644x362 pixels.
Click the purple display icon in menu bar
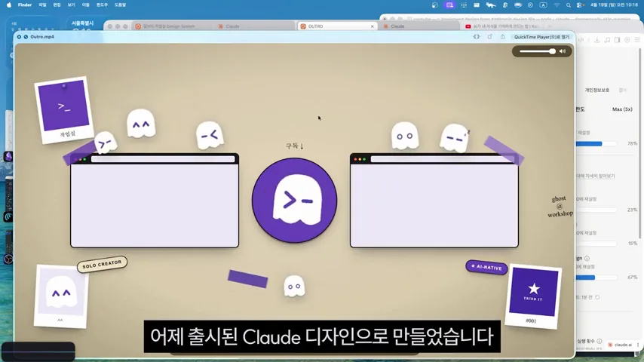click(449, 5)
